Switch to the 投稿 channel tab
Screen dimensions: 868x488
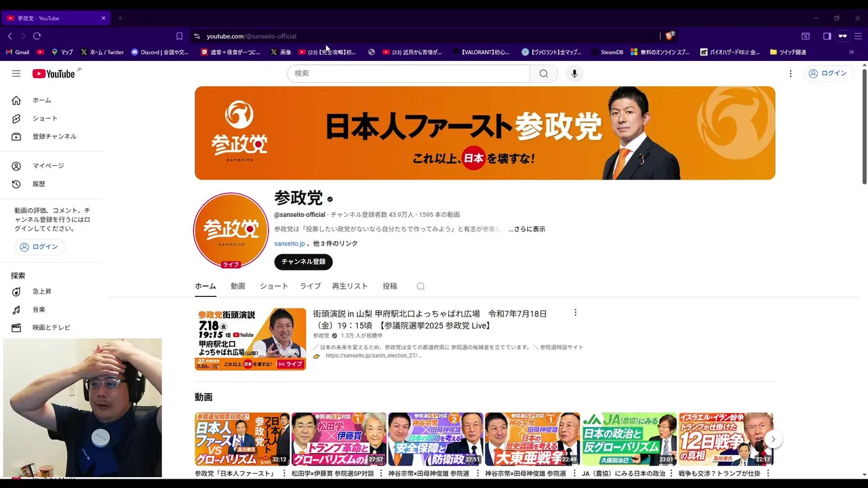[390, 286]
